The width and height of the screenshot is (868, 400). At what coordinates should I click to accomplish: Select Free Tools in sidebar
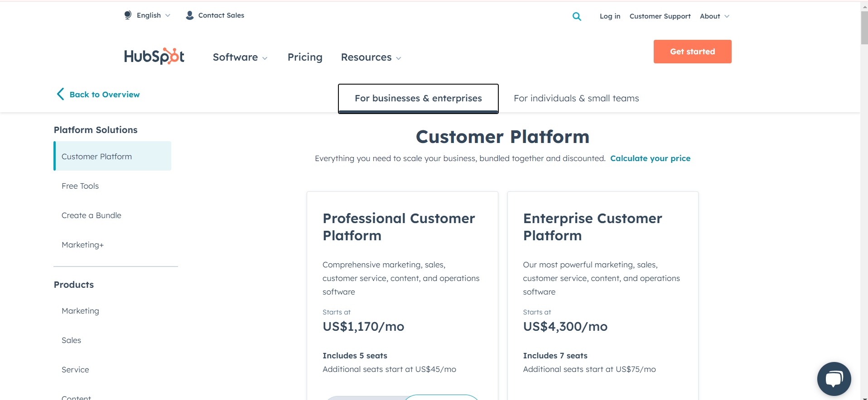click(80, 186)
